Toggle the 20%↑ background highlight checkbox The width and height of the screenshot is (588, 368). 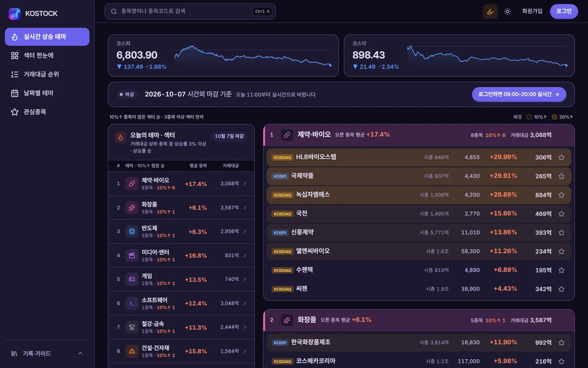click(555, 117)
